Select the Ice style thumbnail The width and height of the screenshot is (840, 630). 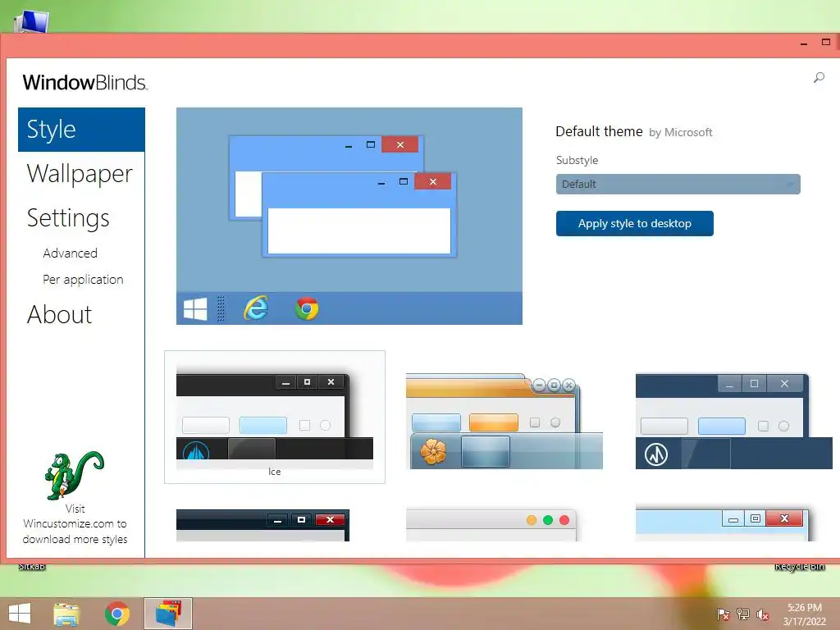click(275, 418)
